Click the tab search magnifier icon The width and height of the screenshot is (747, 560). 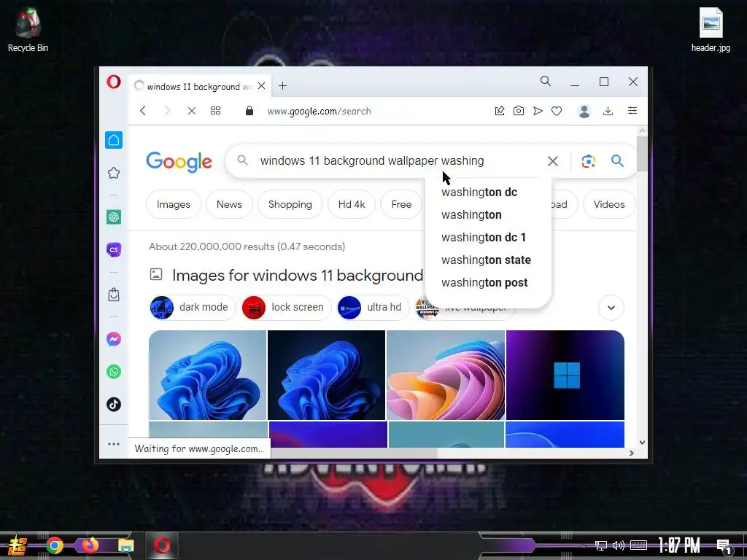(546, 82)
